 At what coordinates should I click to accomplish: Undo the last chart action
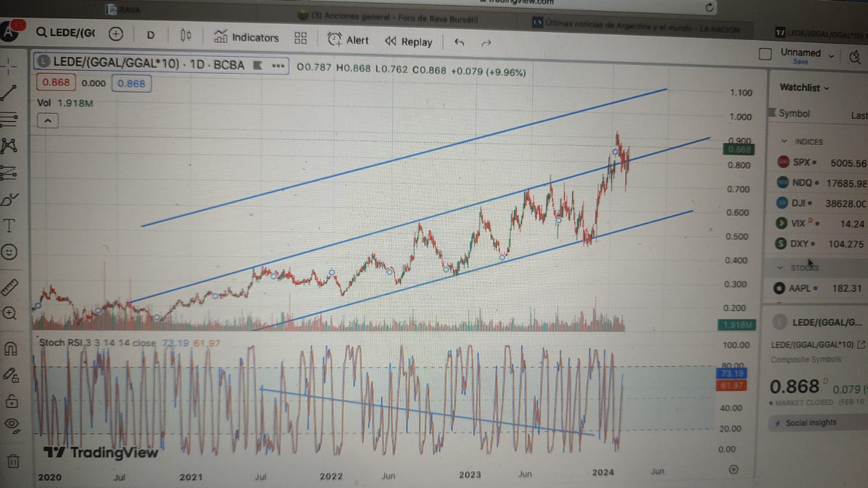459,43
